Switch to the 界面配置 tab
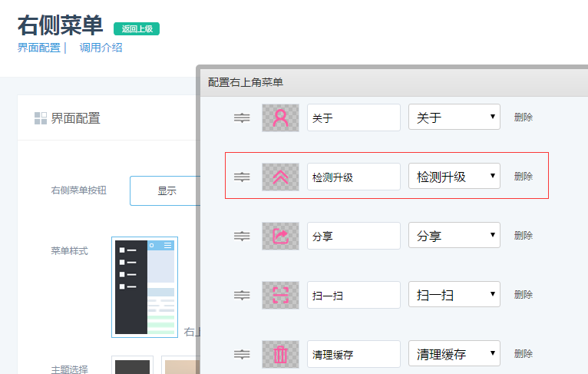The width and height of the screenshot is (588, 374). point(38,48)
